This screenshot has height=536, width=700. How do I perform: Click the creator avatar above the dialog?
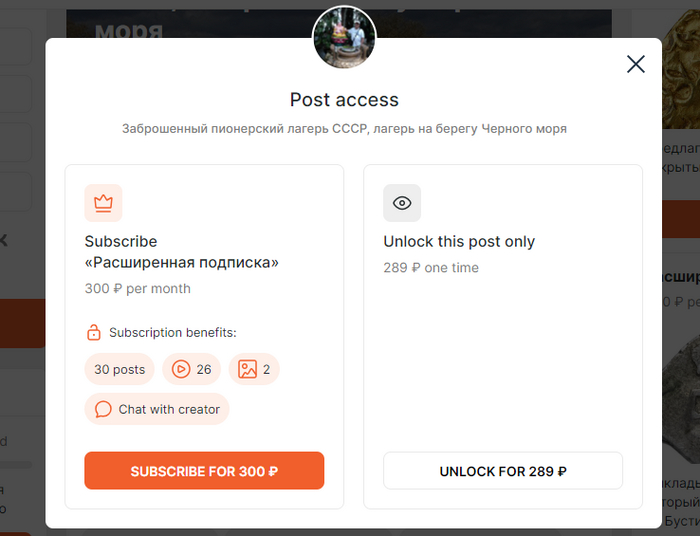(344, 37)
